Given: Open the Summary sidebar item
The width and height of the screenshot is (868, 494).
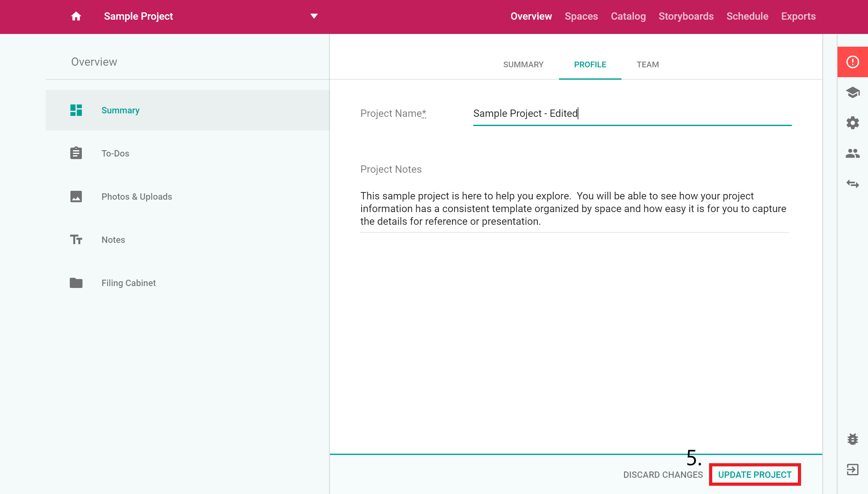Looking at the screenshot, I should [x=187, y=110].
